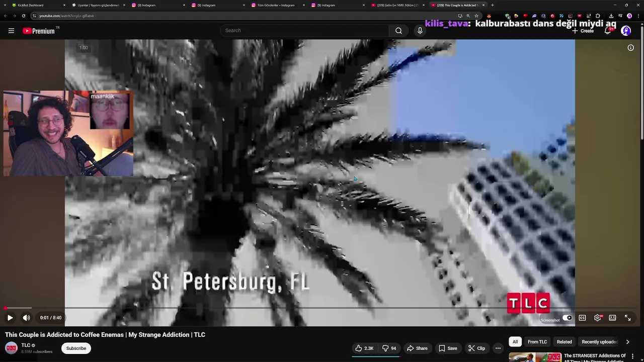Create a Clip of the video

click(476, 348)
